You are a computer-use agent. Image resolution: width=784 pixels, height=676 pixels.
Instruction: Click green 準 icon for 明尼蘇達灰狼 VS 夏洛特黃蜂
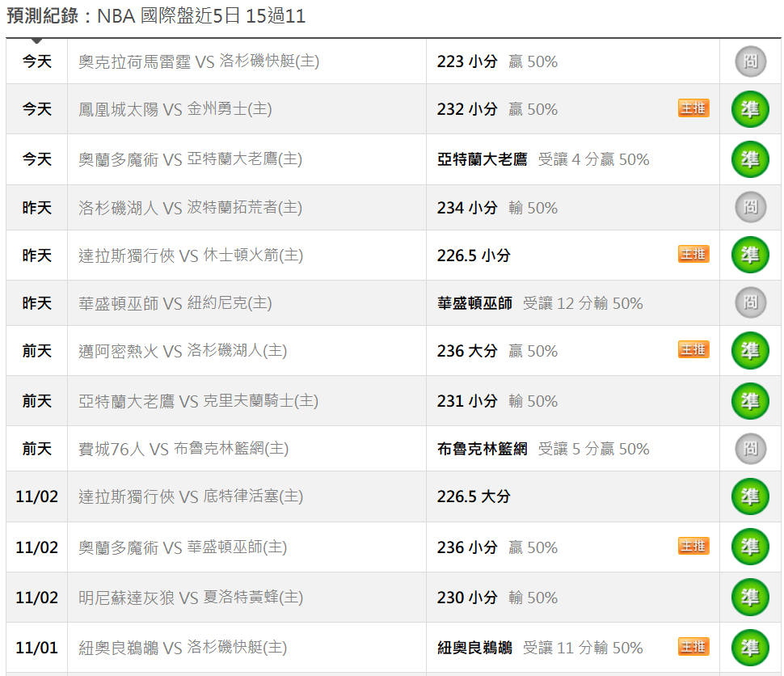pyautogui.click(x=750, y=597)
